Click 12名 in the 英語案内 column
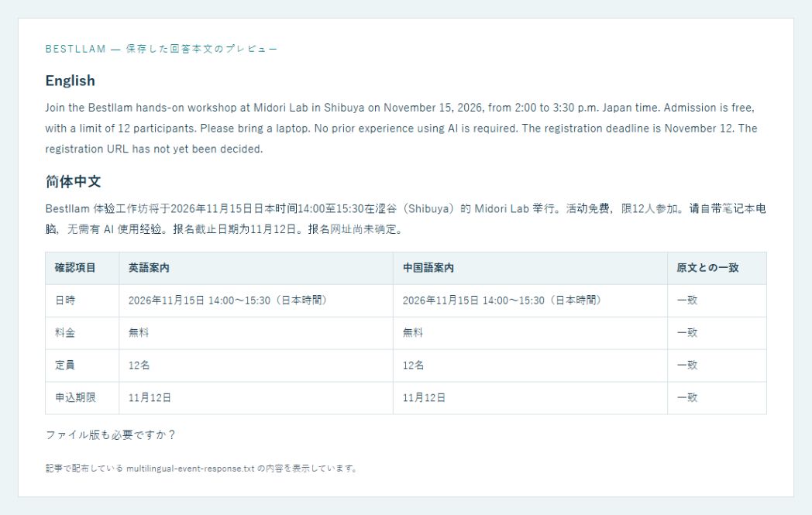The height and width of the screenshot is (515, 812). [x=139, y=366]
